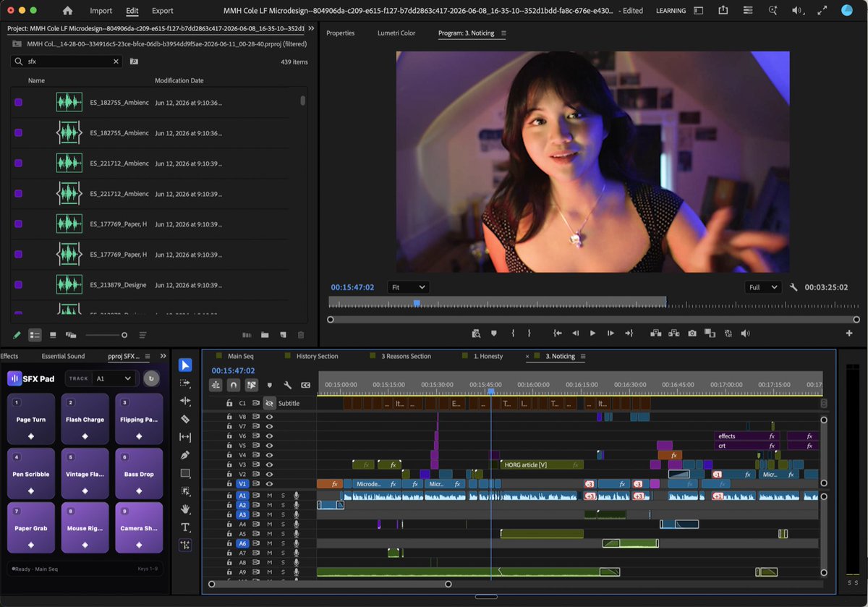
Task: Select the Type tool
Action: coord(185,527)
